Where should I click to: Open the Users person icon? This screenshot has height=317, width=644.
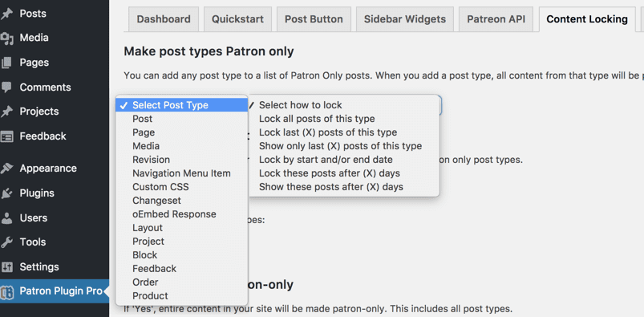[x=6, y=218]
